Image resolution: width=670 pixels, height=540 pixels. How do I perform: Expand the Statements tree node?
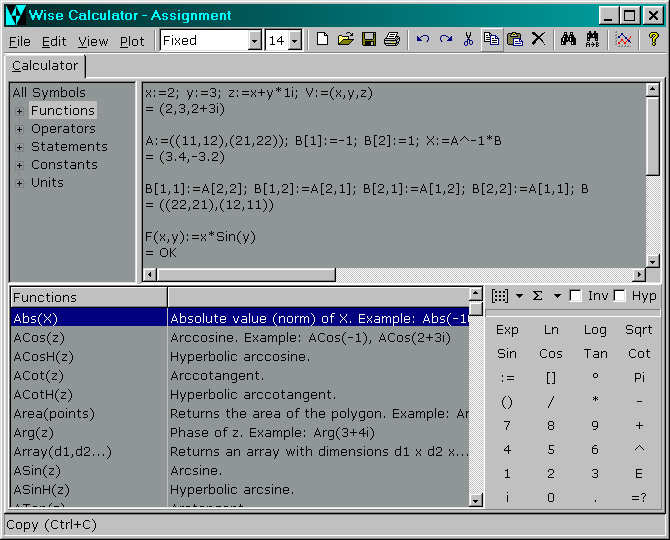[x=19, y=147]
